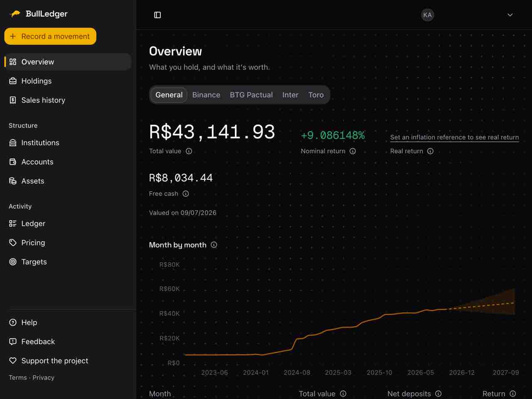Click the R$8,034.44 free cash amount
This screenshot has width=532, height=399.
[x=181, y=178]
